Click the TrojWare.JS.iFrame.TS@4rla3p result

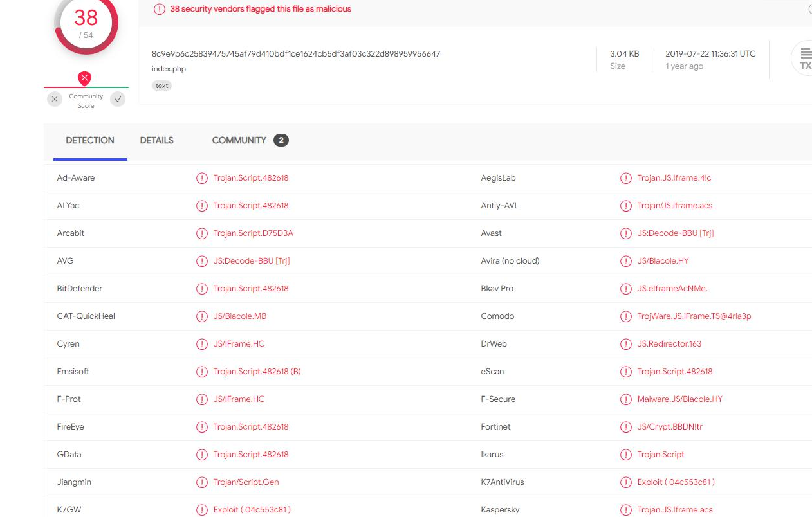pyautogui.click(x=694, y=316)
